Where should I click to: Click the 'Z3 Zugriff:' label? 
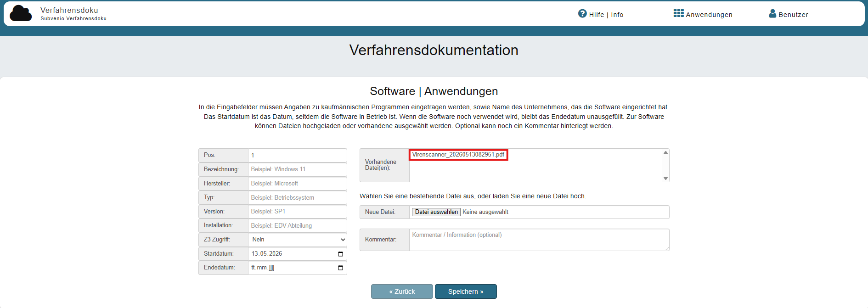pos(217,240)
